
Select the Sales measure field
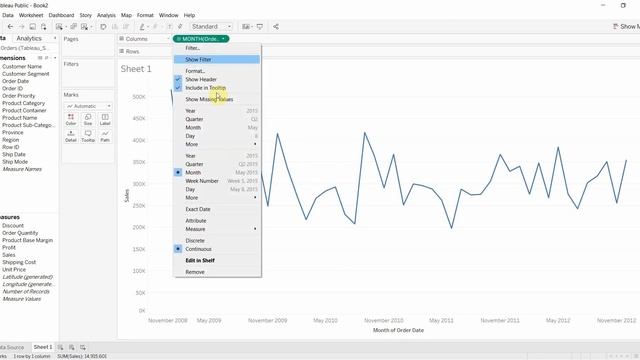[x=9, y=255]
